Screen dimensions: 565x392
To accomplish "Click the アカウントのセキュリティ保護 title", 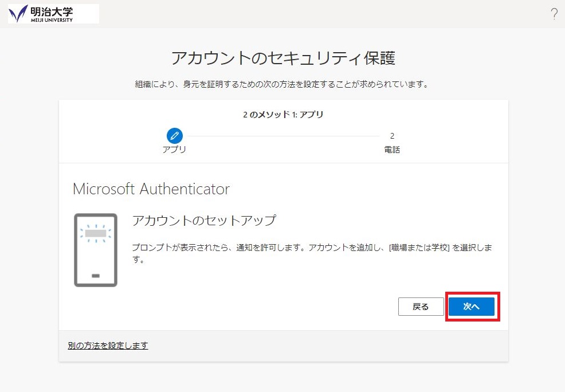I will (x=283, y=58).
